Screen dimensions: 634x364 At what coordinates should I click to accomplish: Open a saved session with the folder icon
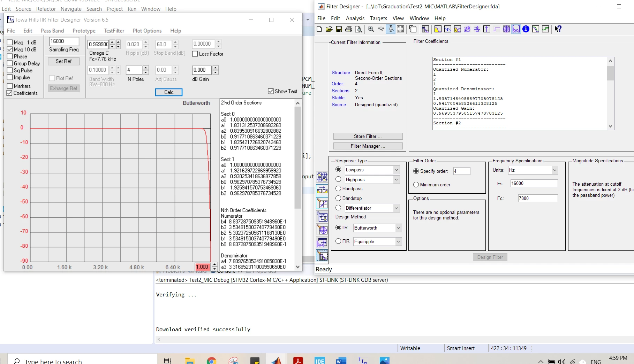(329, 29)
